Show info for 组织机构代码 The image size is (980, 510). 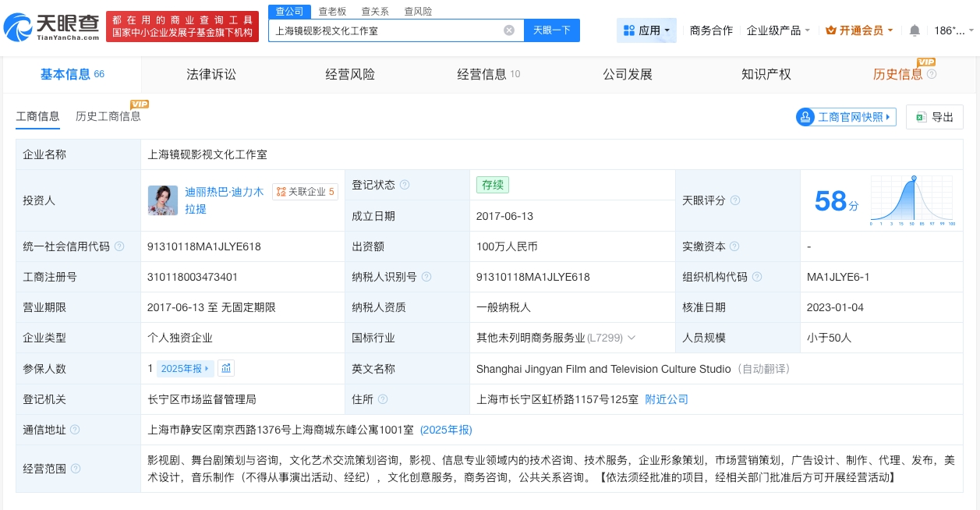click(x=757, y=277)
